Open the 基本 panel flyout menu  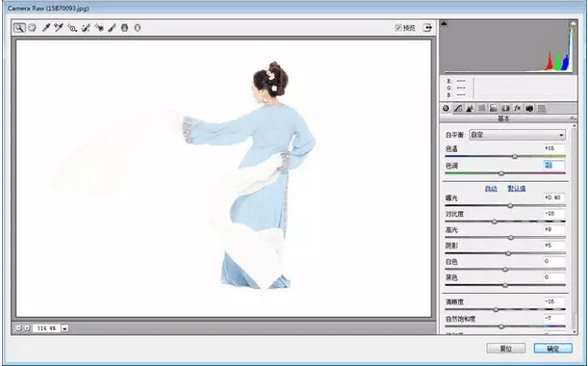(573, 118)
